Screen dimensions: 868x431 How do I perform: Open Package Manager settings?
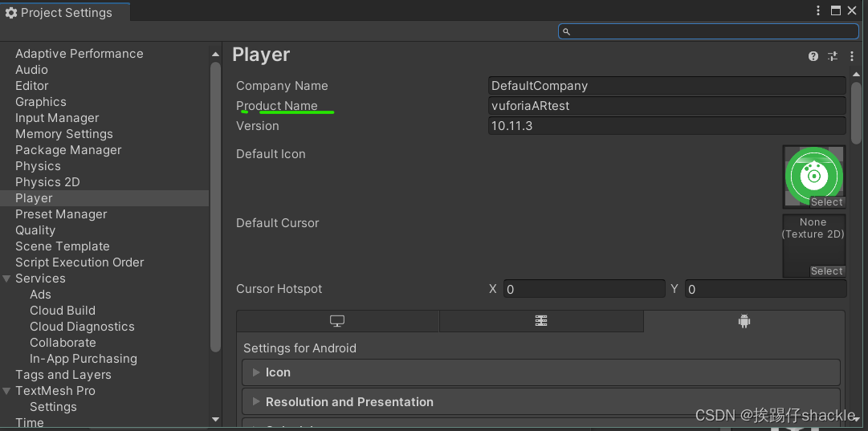tap(68, 150)
